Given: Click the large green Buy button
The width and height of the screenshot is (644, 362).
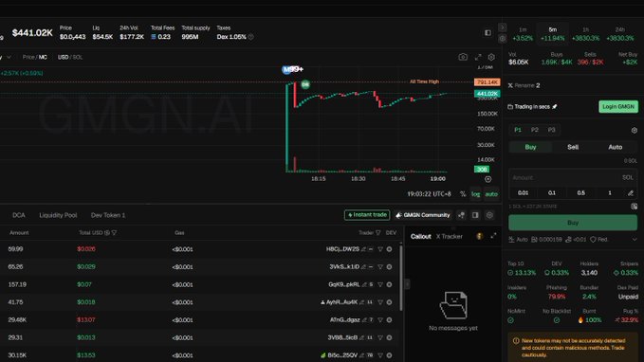Looking at the screenshot, I should click(573, 223).
